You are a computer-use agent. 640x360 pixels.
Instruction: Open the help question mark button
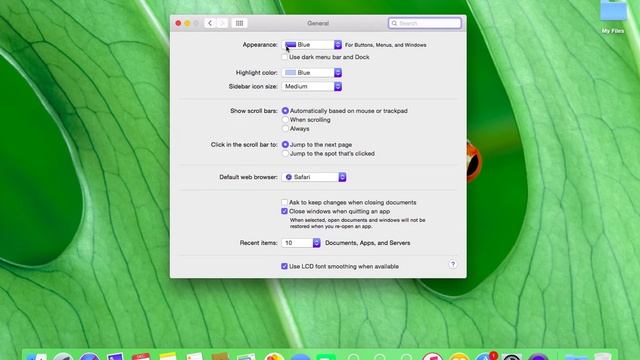tap(453, 264)
